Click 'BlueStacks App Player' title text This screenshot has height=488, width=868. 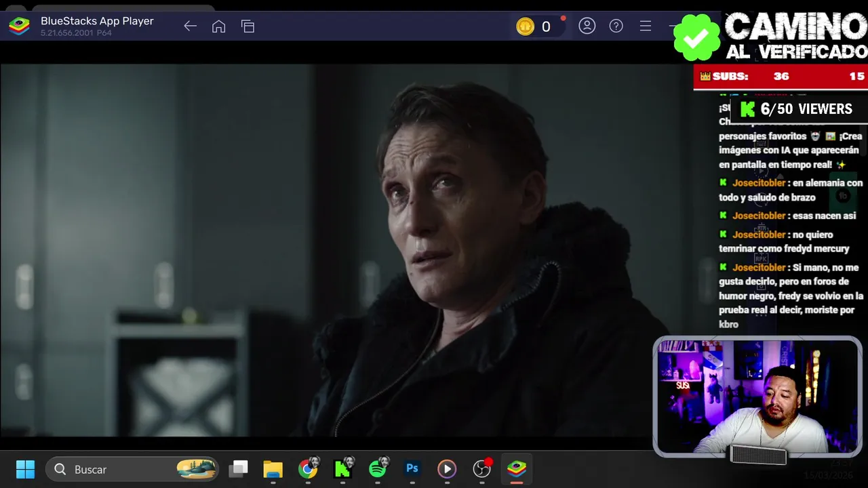[x=97, y=21]
